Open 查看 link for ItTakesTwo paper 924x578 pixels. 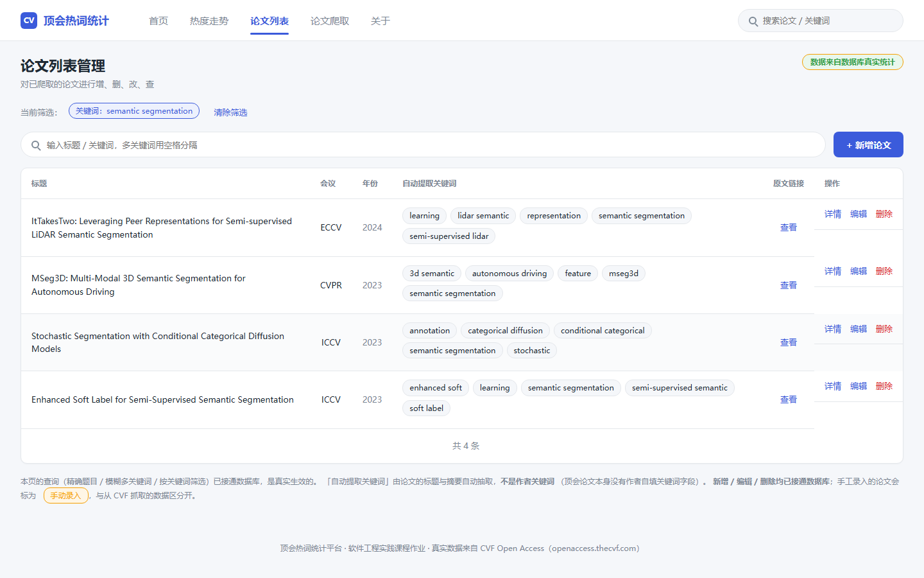click(x=789, y=227)
